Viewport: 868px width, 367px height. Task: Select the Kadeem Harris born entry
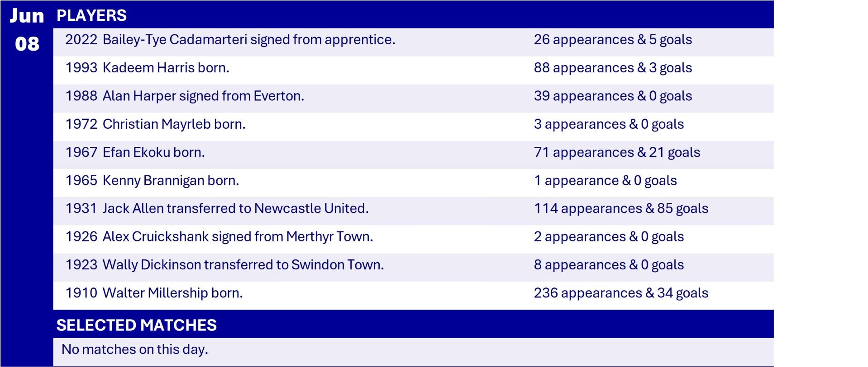(x=147, y=68)
